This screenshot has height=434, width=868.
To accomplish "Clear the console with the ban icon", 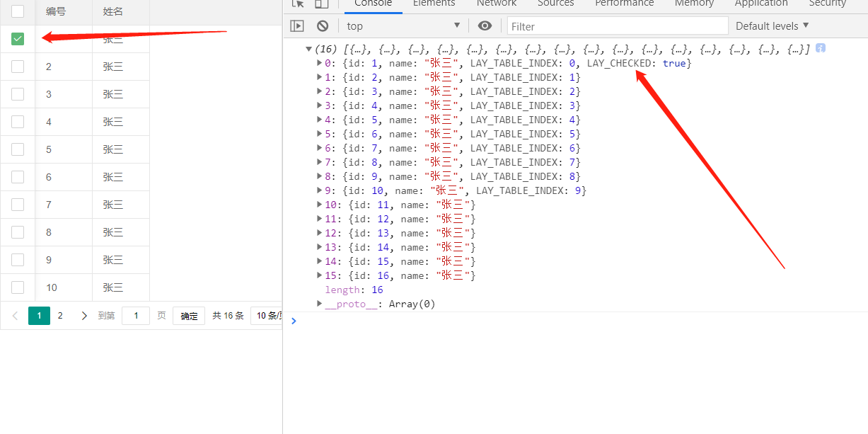I will pyautogui.click(x=323, y=26).
